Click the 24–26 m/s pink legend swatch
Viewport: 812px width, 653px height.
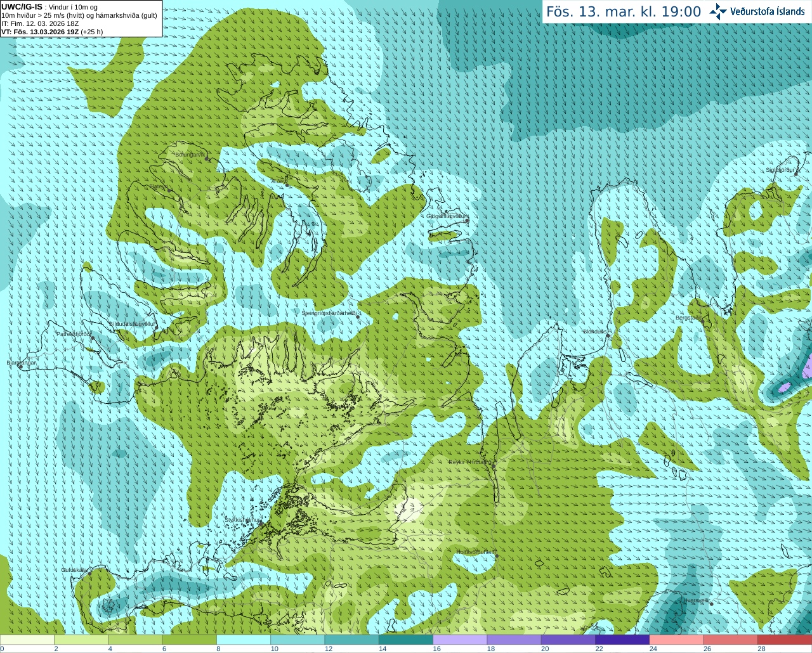coord(677,640)
